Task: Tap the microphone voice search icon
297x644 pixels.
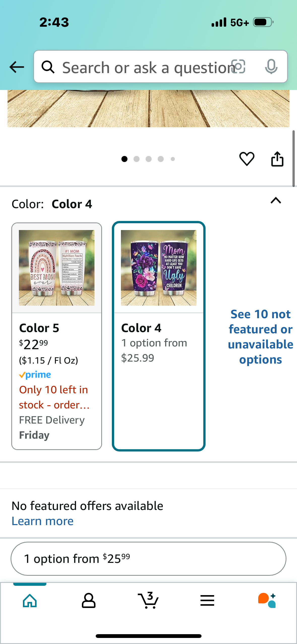Action: coord(271,67)
